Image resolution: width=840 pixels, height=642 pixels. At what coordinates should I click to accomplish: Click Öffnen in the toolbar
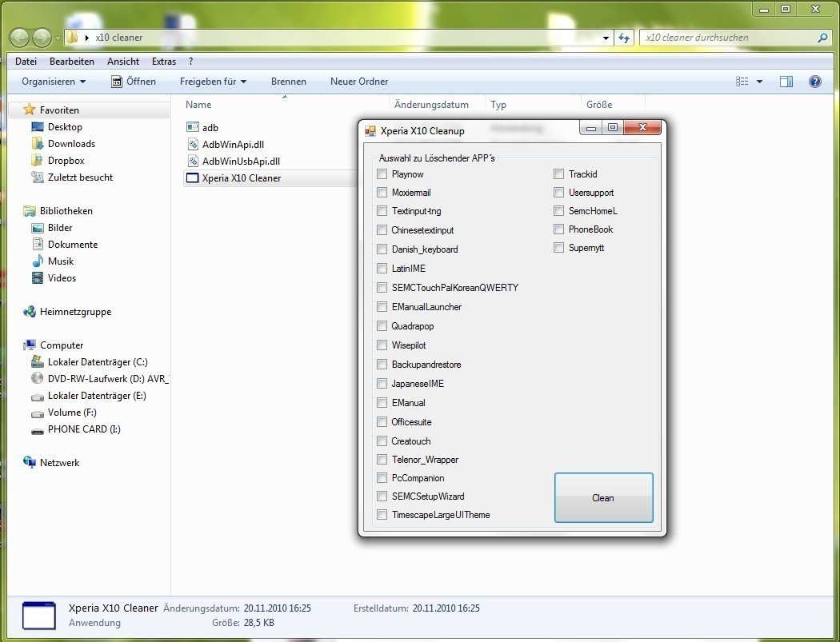134,82
